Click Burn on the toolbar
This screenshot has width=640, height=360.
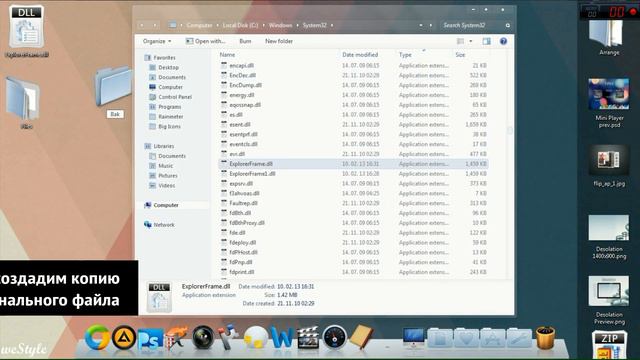pyautogui.click(x=245, y=41)
